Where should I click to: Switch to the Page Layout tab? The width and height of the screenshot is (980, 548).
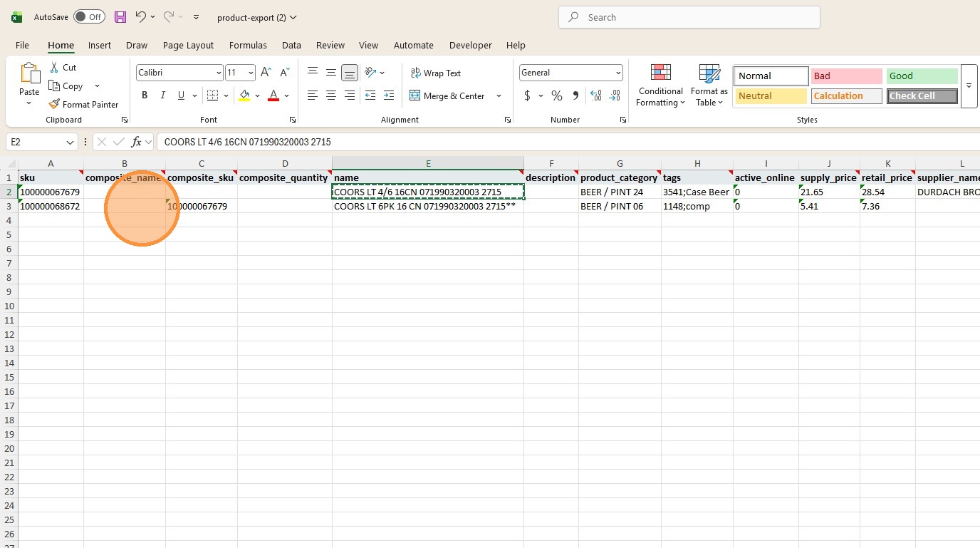(188, 45)
